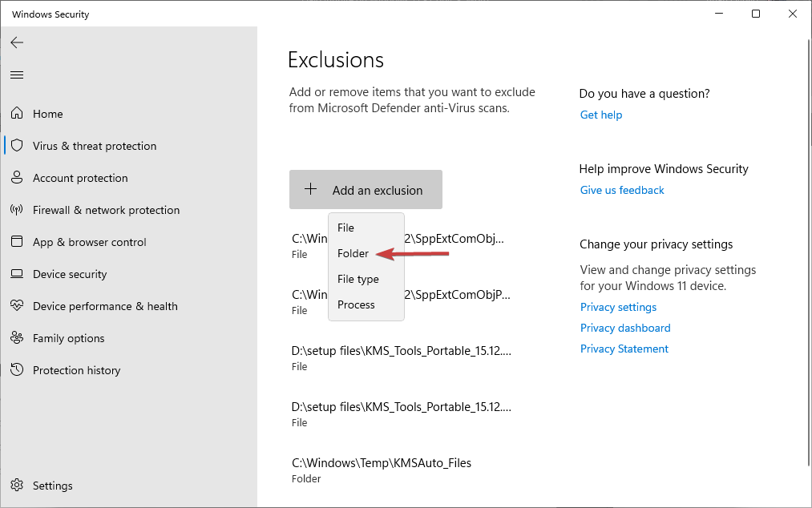
Task: Choose File type from the exclusion dropdown
Action: 366,279
